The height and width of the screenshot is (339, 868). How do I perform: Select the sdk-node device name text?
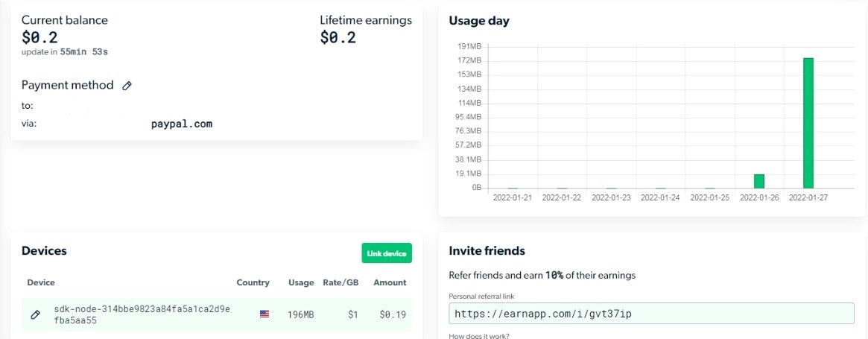[142, 314]
